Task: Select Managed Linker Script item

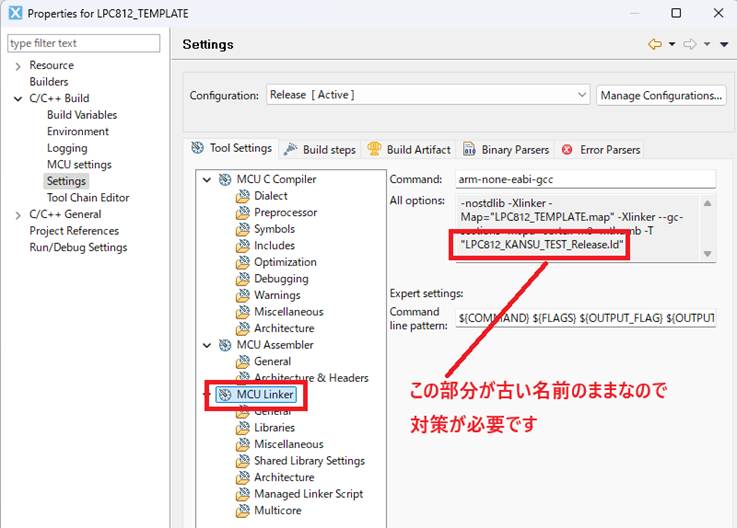Action: tap(308, 494)
